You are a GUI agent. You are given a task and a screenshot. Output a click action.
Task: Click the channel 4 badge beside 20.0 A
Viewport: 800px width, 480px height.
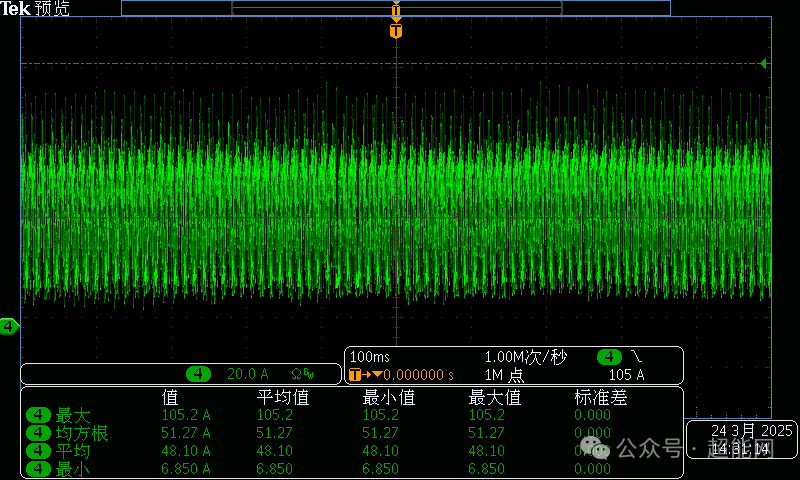pyautogui.click(x=200, y=374)
